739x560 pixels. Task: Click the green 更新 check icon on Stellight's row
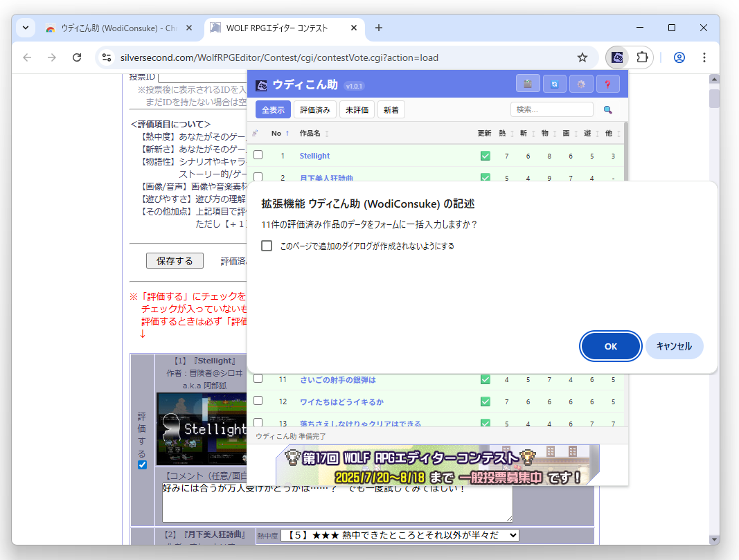coord(485,156)
